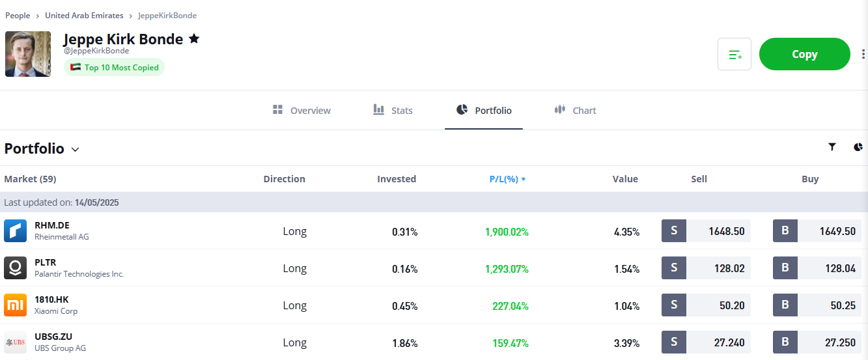Click the Rheinmetall RHM.DE logo
Screen dimensions: 868x360
pos(15,230)
